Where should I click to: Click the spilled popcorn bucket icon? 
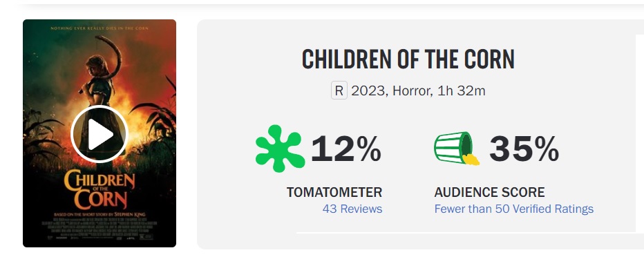point(457,148)
